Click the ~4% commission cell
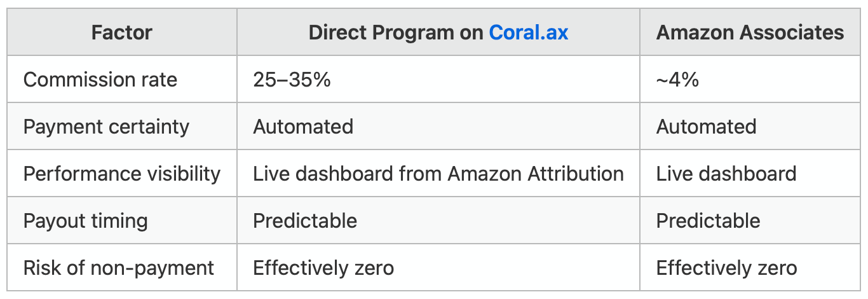868x299 pixels. [x=677, y=80]
